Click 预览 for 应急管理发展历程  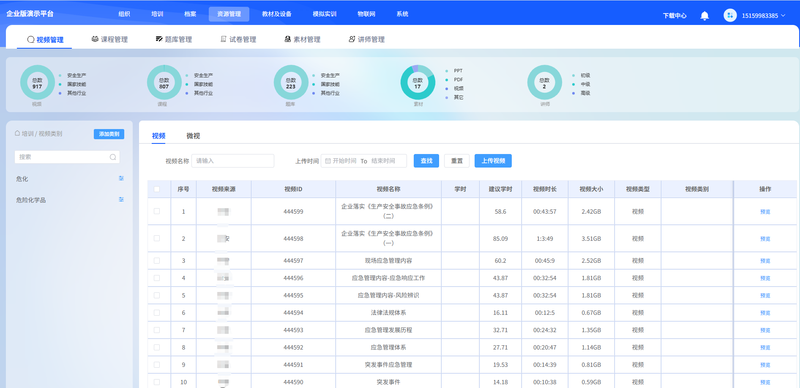pyautogui.click(x=765, y=330)
